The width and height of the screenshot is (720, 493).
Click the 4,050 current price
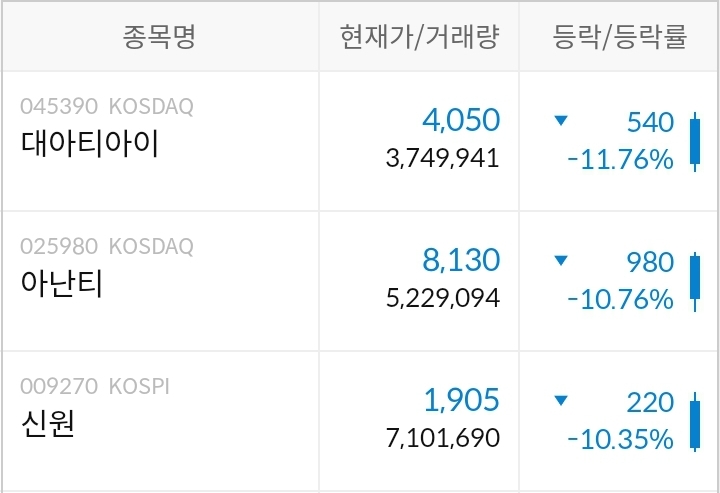pyautogui.click(x=461, y=121)
